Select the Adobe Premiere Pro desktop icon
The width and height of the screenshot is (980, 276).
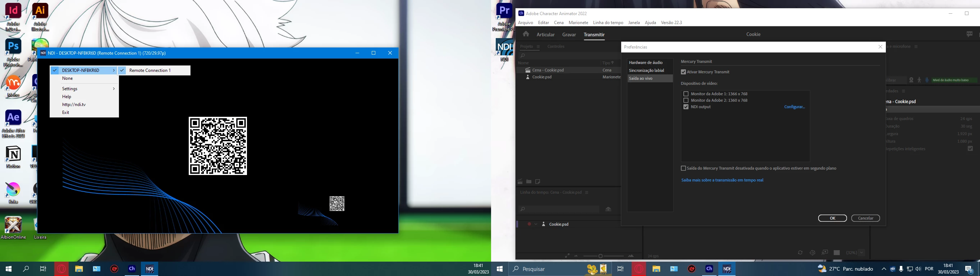(x=504, y=17)
